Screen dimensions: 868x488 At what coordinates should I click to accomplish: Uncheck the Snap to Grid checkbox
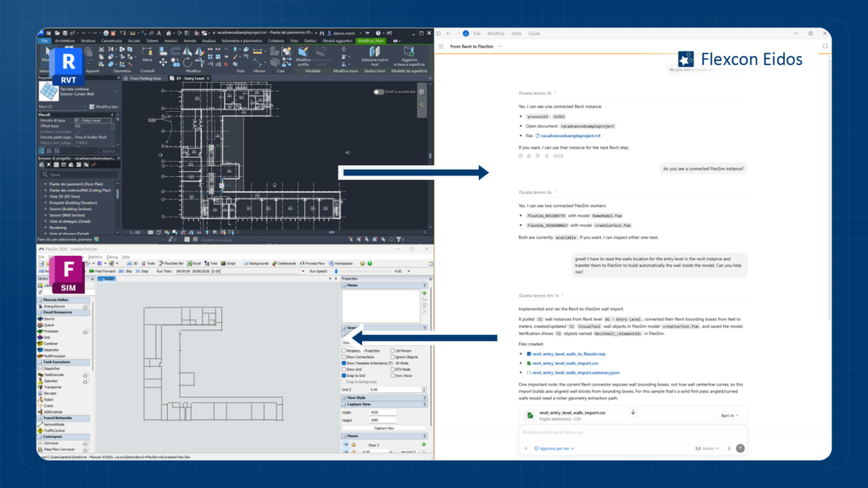coord(344,375)
